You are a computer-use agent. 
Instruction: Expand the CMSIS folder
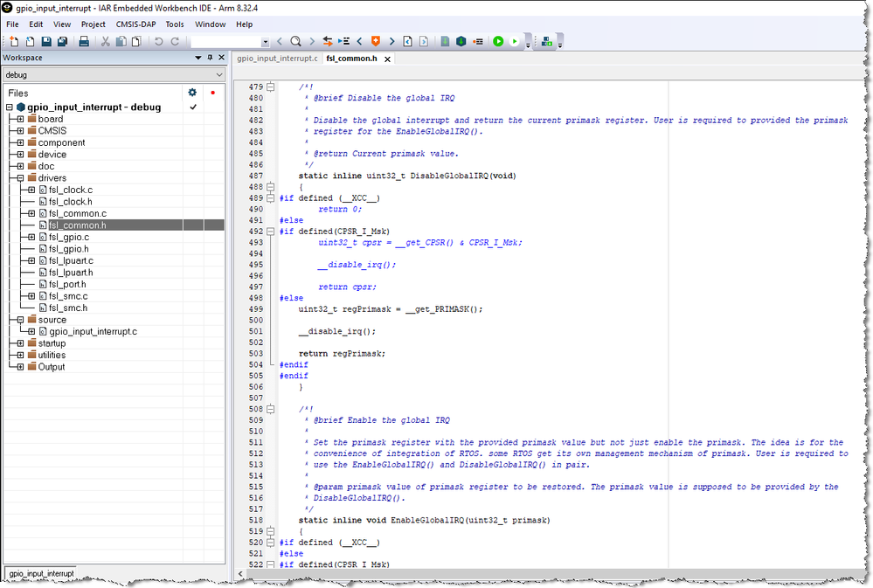click(x=20, y=131)
